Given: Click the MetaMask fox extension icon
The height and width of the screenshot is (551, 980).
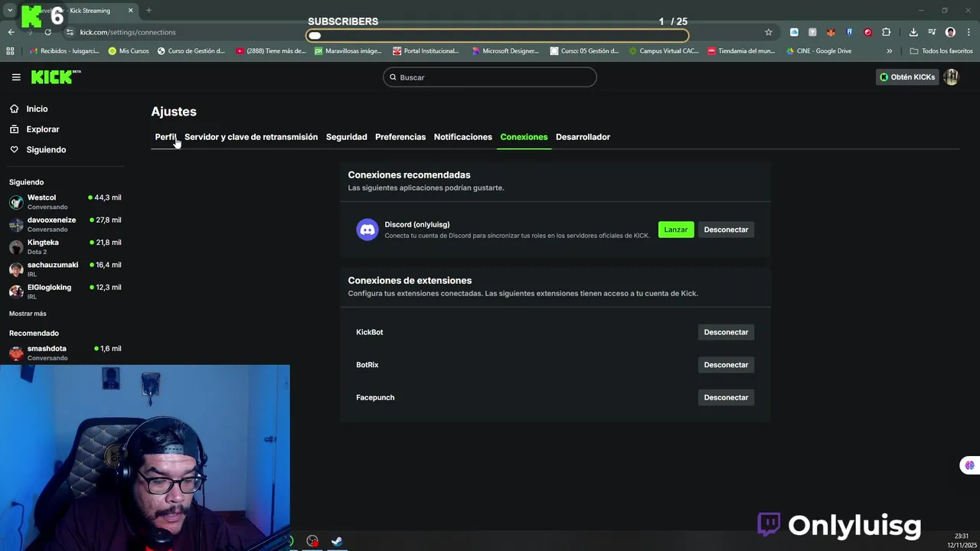Looking at the screenshot, I should pos(831,32).
